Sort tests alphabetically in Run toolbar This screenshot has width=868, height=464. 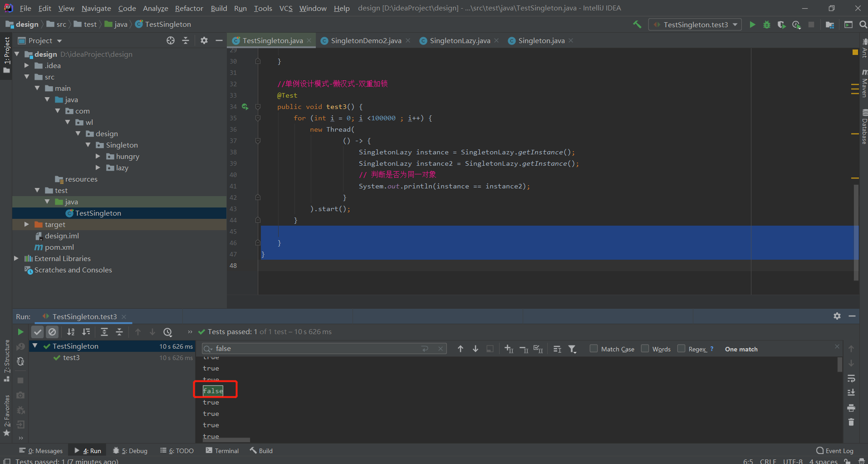click(71, 332)
